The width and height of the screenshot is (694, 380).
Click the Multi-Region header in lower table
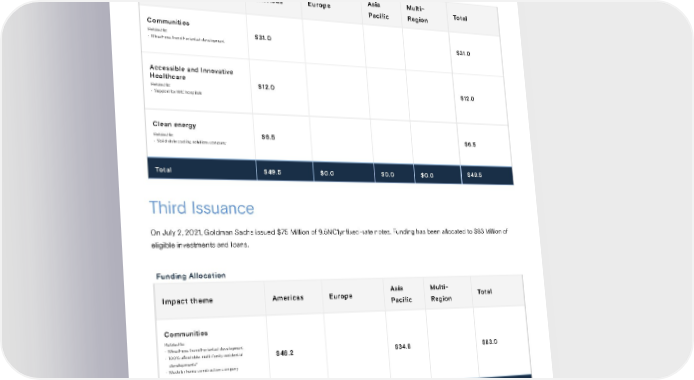pyautogui.click(x=441, y=293)
